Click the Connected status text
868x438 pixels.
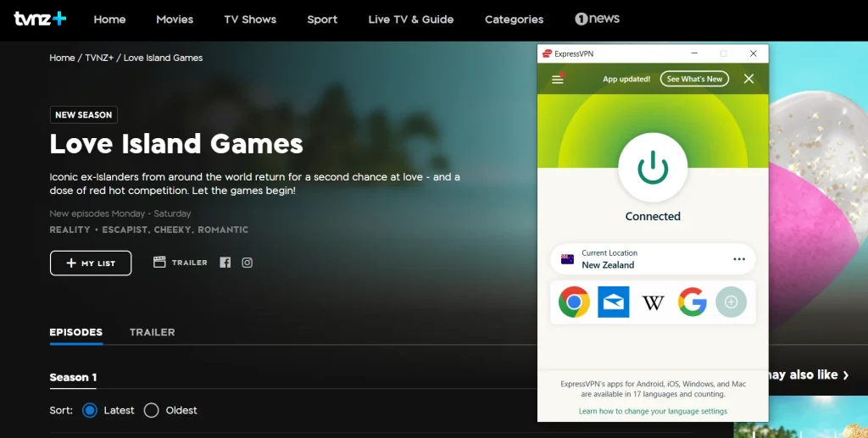click(653, 217)
